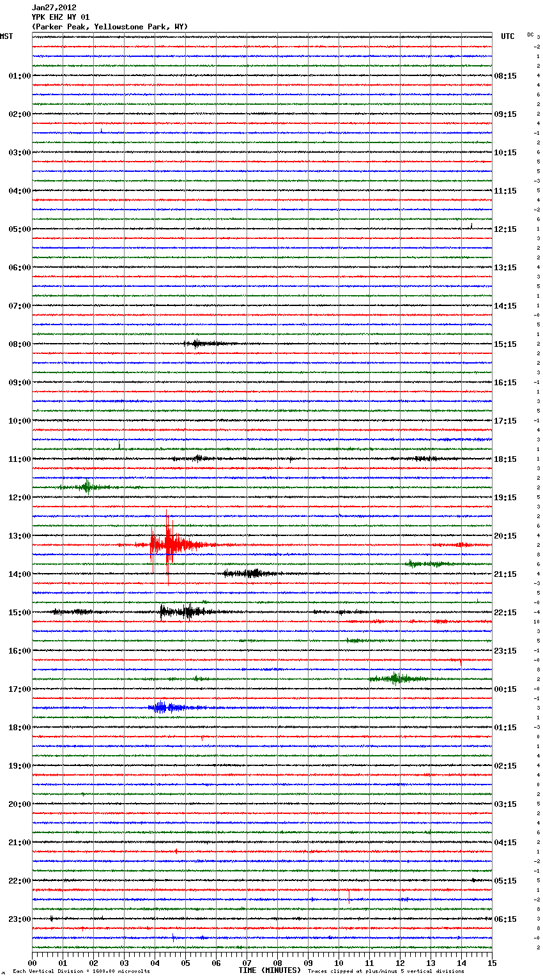
Task: Click minute 10 on the bottom time axis
Action: point(339,963)
